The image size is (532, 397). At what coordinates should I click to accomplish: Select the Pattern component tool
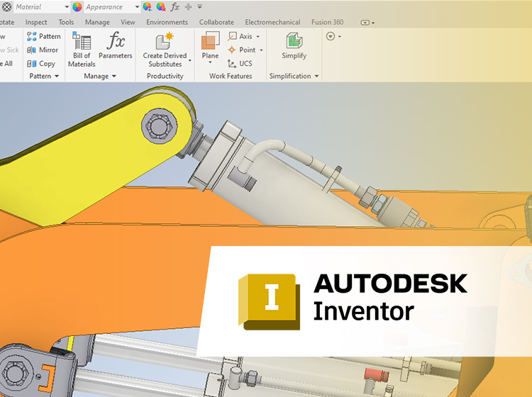pos(44,36)
